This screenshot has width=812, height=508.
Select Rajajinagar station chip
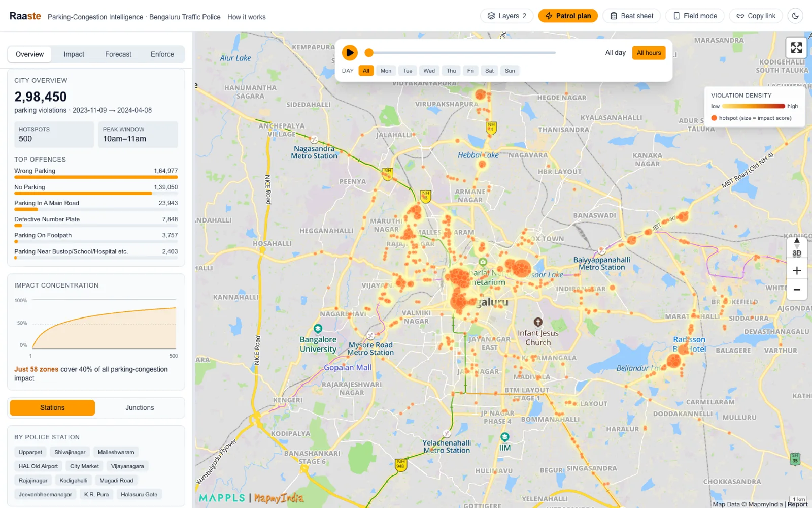pos(33,481)
